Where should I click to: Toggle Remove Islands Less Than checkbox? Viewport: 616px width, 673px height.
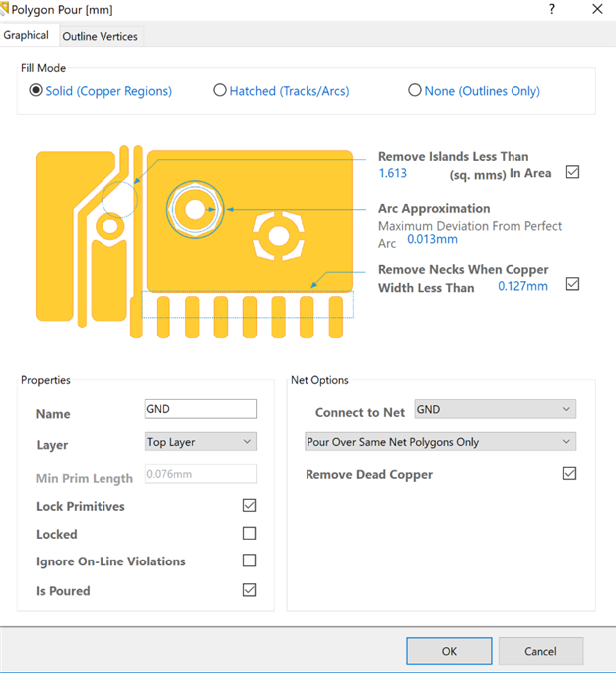572,172
